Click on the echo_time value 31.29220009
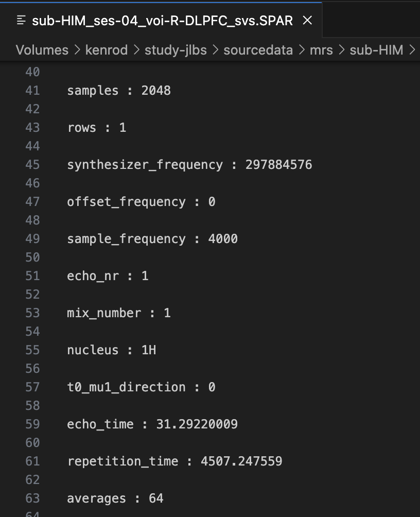Screen dimensions: 420x517 (x=197, y=424)
